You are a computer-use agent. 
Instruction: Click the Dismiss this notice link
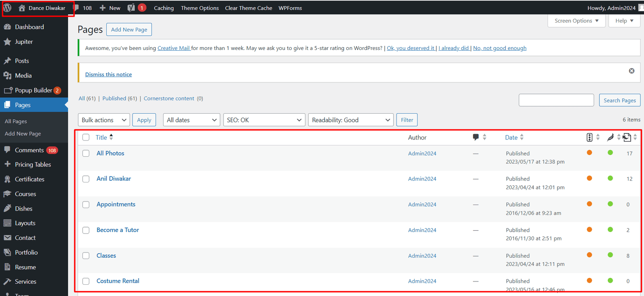click(x=109, y=75)
